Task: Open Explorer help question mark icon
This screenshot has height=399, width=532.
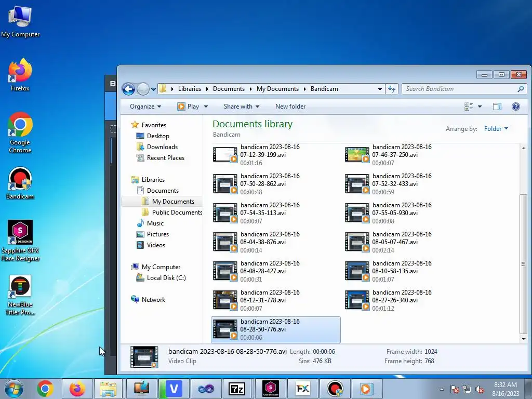Action: (x=516, y=107)
